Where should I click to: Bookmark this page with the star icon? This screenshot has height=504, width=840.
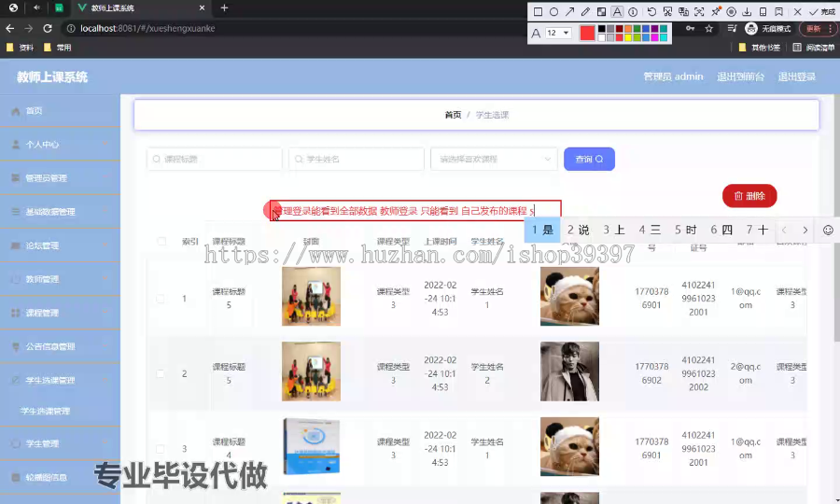[x=708, y=28]
